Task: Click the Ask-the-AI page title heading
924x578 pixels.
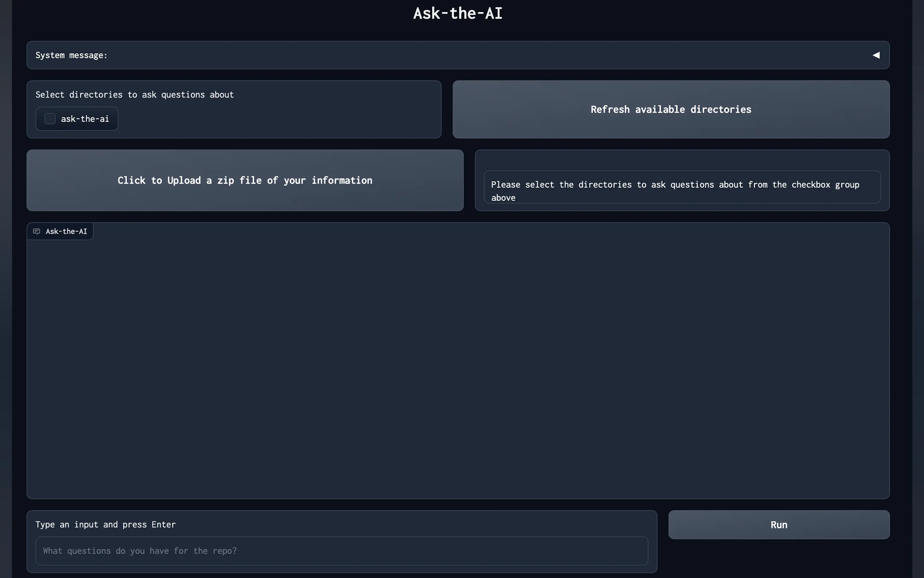Action: (x=458, y=14)
